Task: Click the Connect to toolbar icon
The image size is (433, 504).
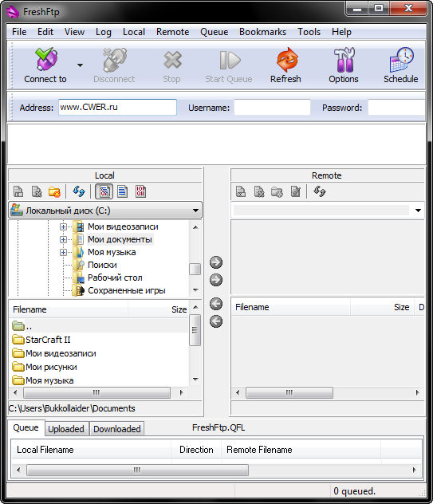Action: [x=46, y=59]
